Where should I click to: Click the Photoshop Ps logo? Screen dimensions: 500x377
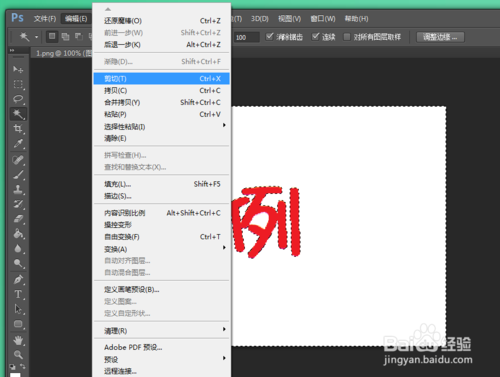(17, 18)
